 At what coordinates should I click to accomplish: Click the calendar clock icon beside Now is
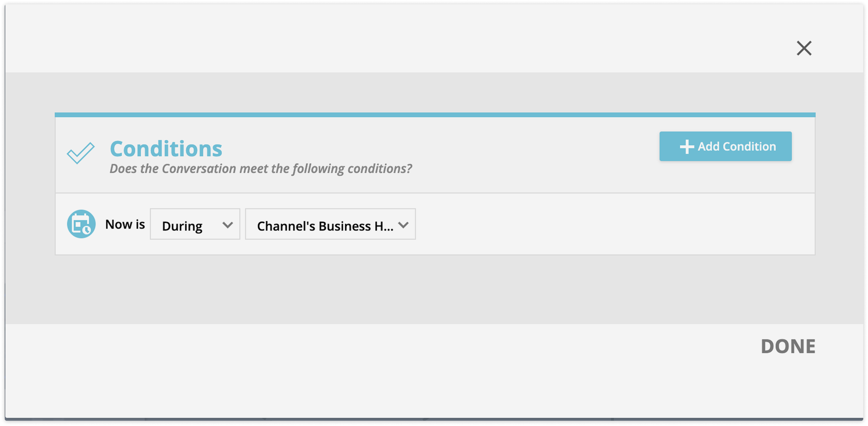(81, 224)
